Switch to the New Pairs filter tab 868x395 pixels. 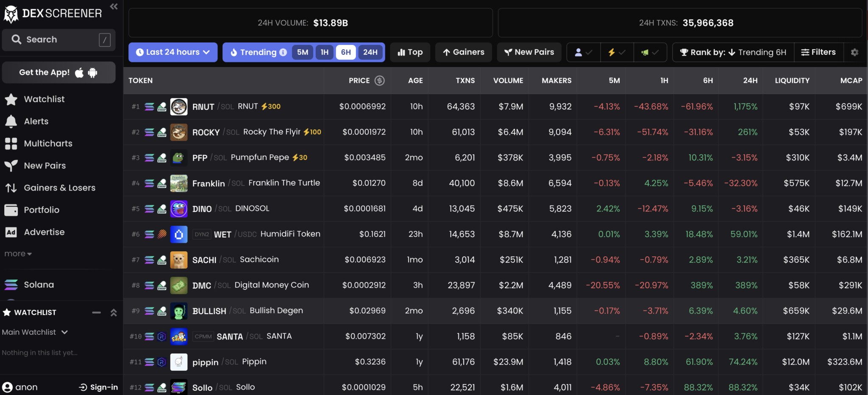point(529,52)
